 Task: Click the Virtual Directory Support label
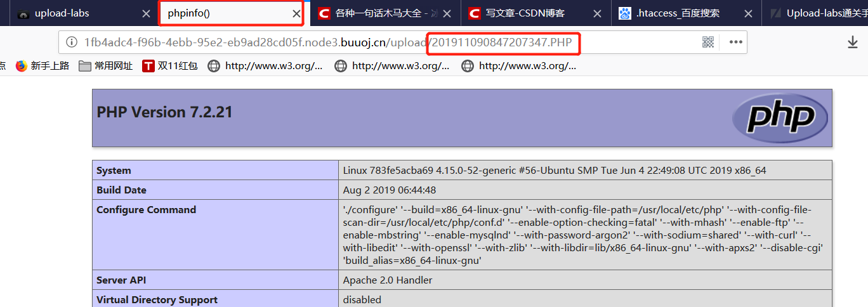tap(157, 300)
